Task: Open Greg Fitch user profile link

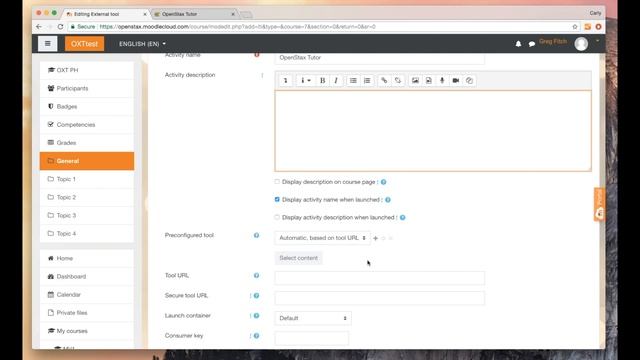Action: point(553,42)
